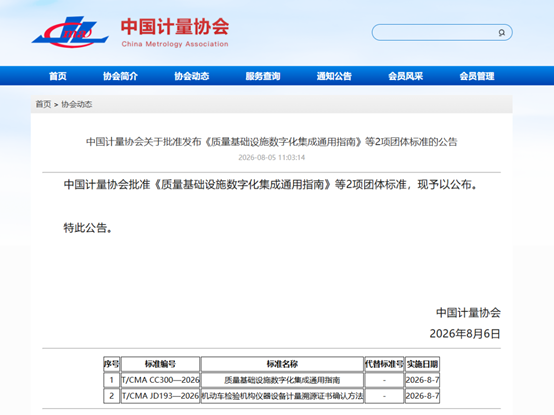
Task: Go to the 协会动态 navigation tab
Action: [191, 76]
